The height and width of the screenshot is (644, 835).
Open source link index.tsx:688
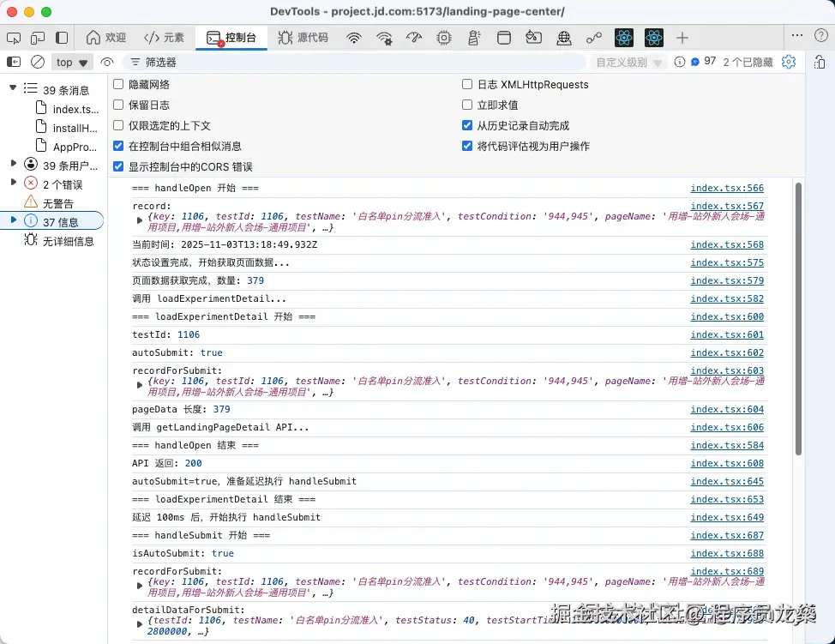727,553
